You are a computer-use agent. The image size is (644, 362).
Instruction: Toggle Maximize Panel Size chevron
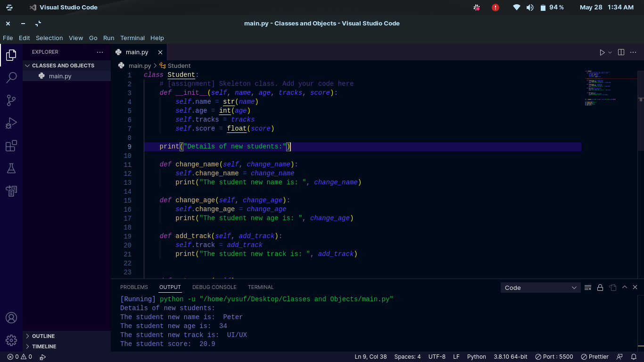coord(624,287)
